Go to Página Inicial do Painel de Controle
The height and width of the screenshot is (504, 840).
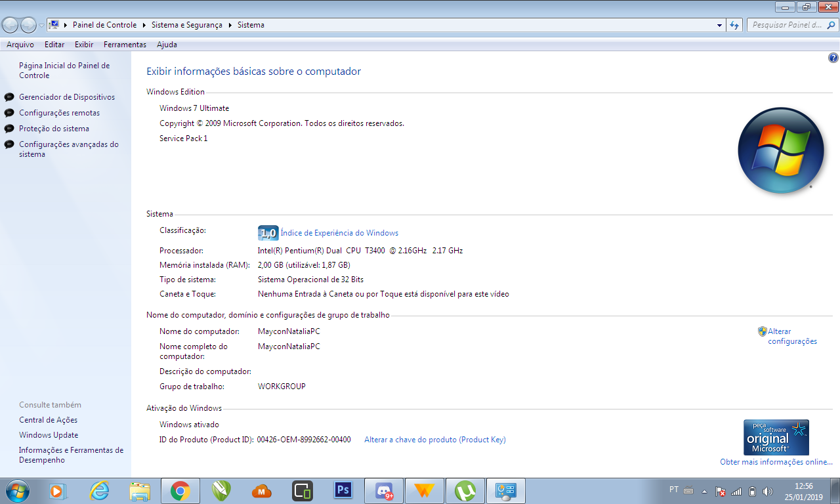click(x=64, y=70)
